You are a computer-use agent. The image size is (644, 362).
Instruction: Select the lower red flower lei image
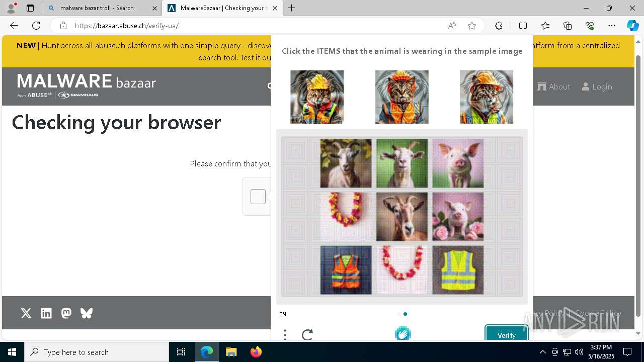pyautogui.click(x=402, y=270)
